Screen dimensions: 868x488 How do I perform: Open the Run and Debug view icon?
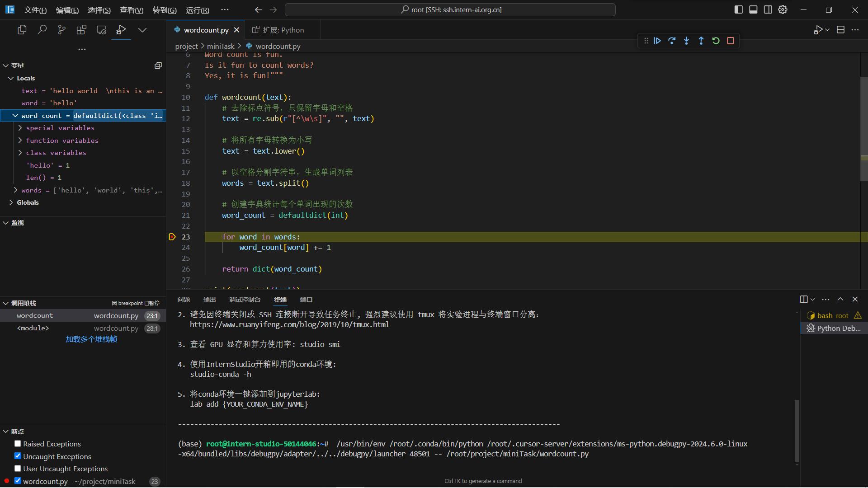click(121, 30)
